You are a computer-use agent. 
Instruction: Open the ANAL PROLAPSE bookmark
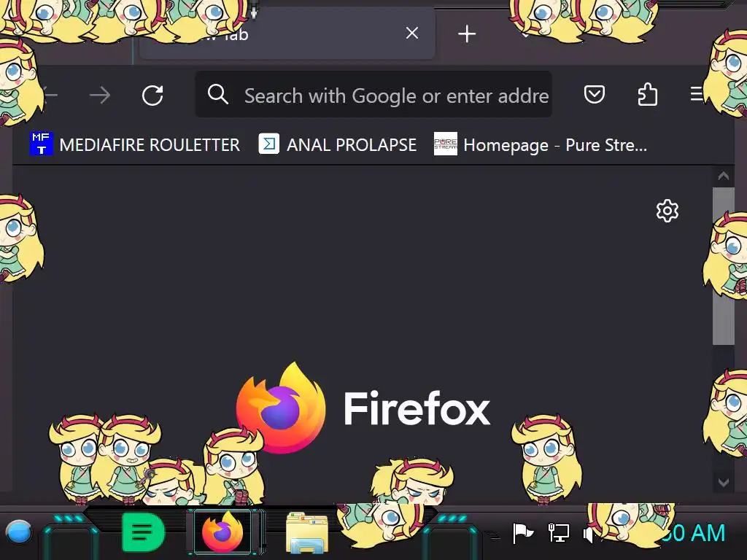[x=337, y=144]
